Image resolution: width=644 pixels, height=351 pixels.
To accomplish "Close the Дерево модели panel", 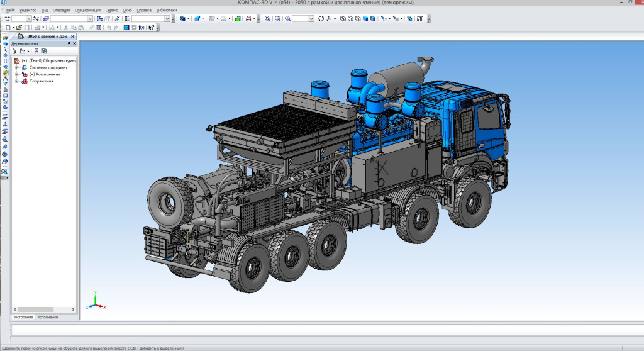I will point(74,43).
